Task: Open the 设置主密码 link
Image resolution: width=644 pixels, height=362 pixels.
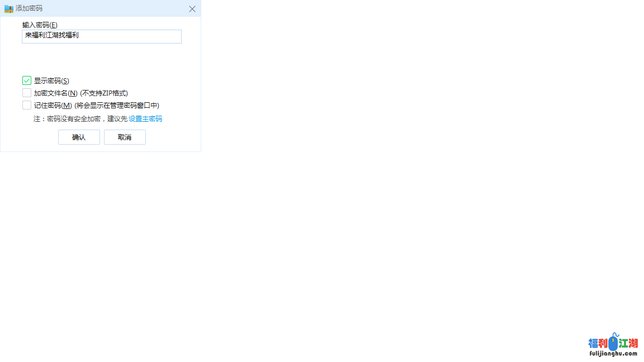Action: pos(145,119)
